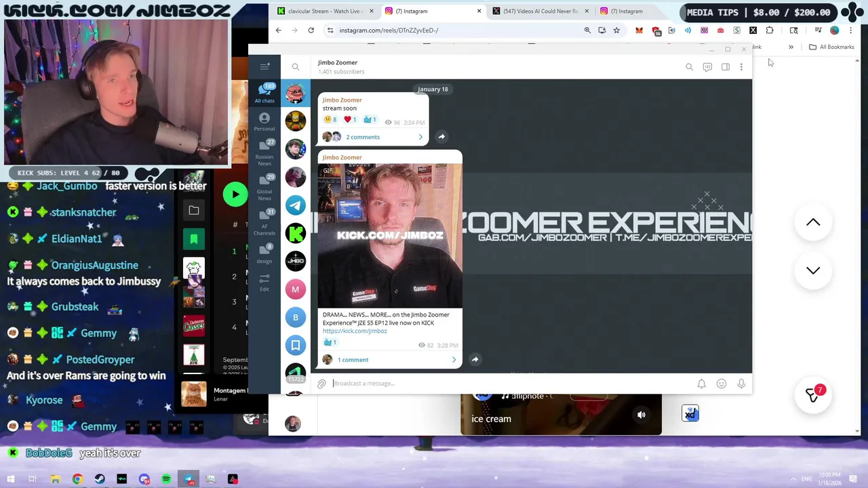
Task: Open the kick.com/jimboz link
Action: [x=355, y=331]
